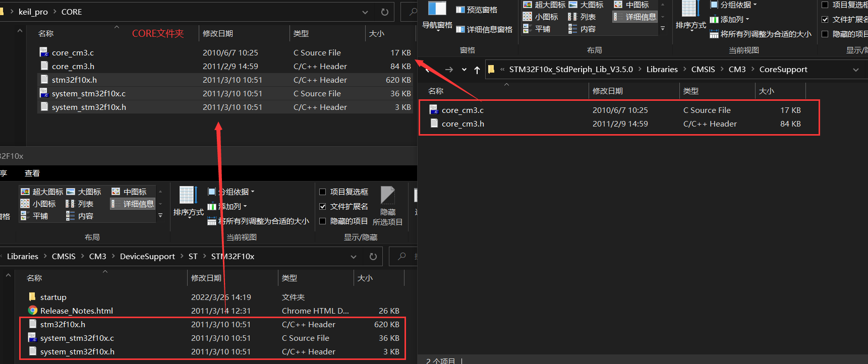868x364 pixels.
Task: Select 超大图标 in CoreSupport window ribbon
Action: tap(544, 5)
